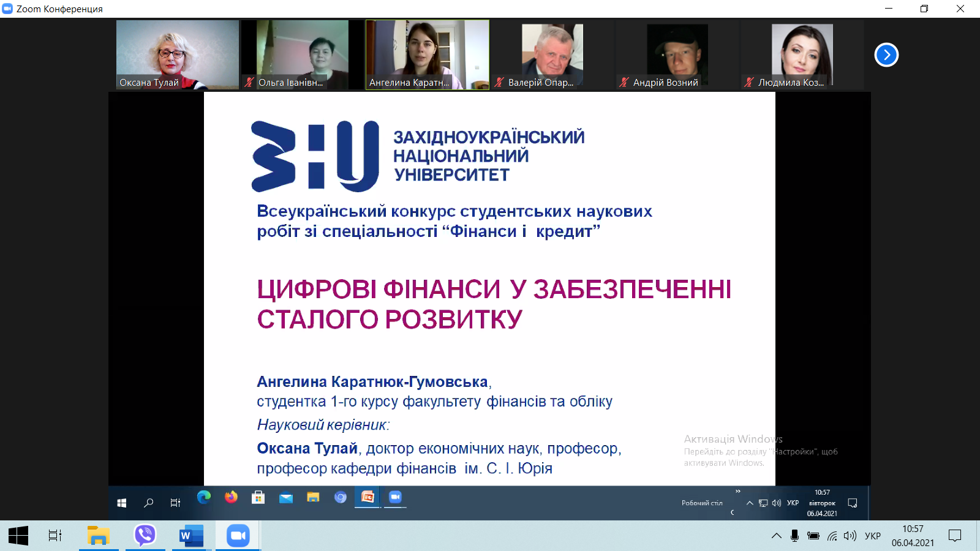Click Всеукраїнський конкурс студентських наукових line
Image resolution: width=980 pixels, height=551 pixels.
coord(454,211)
